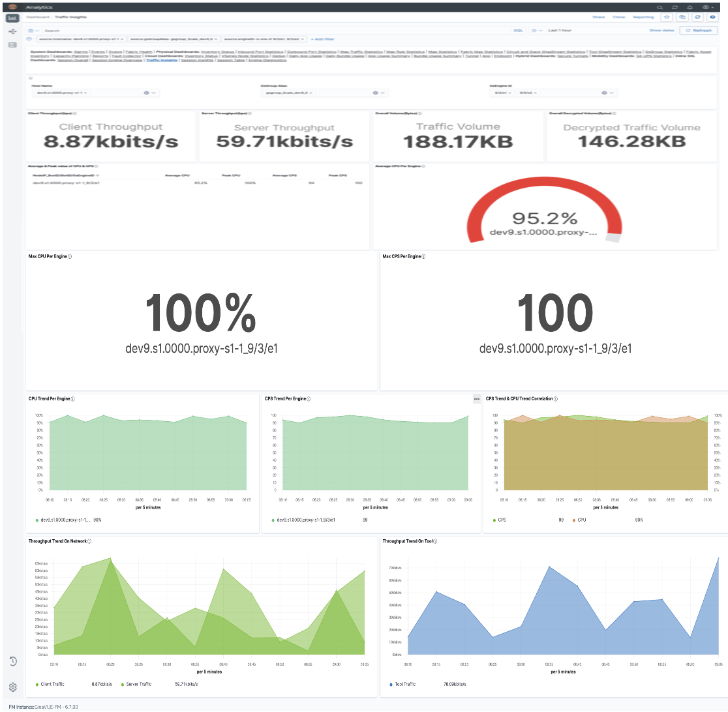Click the reload icon button beside star
Screen dimensions: 728x712
coord(697,17)
